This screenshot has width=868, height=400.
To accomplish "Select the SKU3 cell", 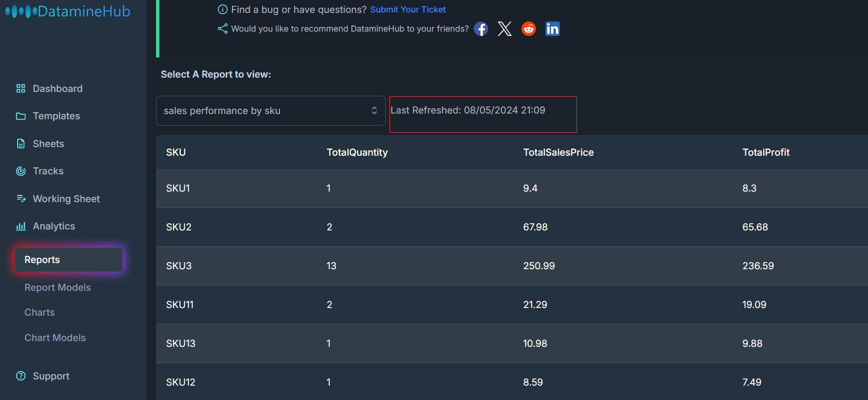I will coord(178,266).
